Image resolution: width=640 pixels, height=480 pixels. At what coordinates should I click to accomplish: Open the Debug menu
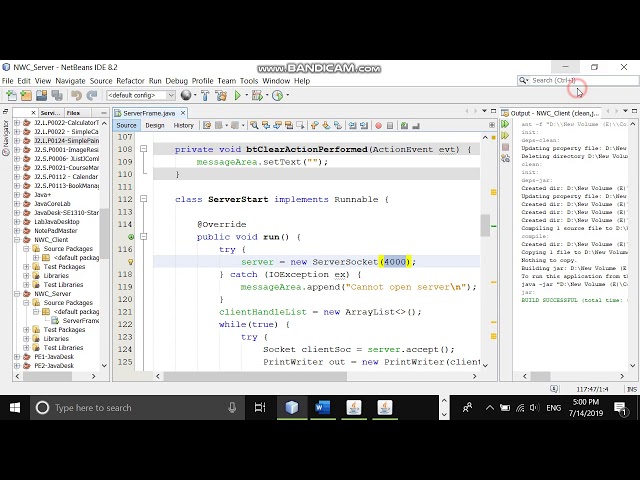176,81
